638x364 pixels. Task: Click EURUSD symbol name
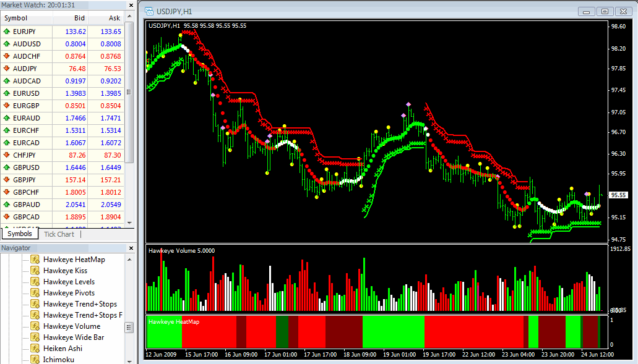tap(26, 93)
